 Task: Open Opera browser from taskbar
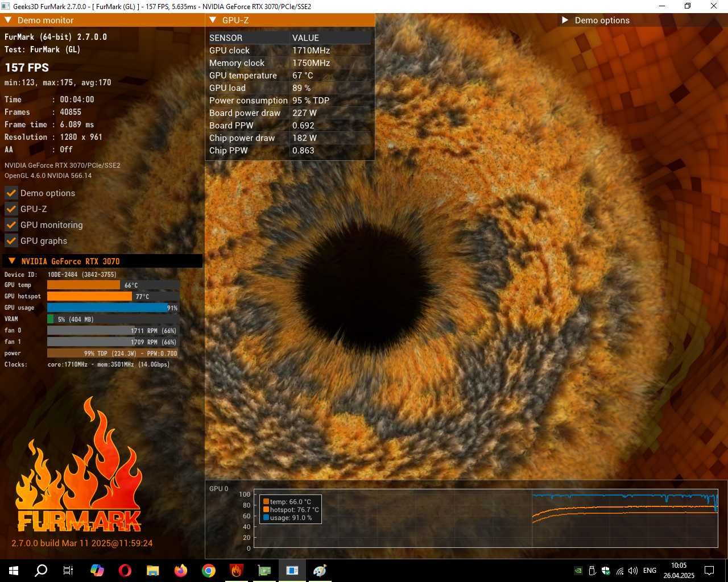coord(125,571)
